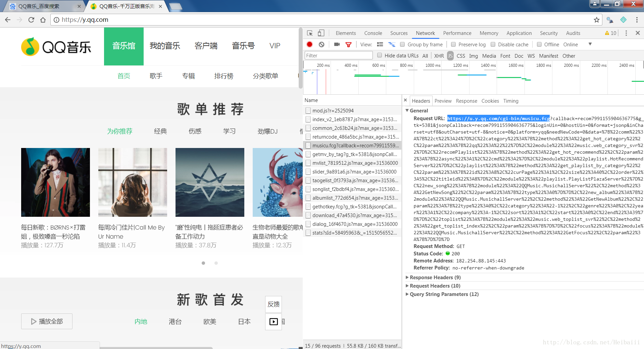Open DevTools more options menu
644x349 pixels.
click(x=626, y=33)
